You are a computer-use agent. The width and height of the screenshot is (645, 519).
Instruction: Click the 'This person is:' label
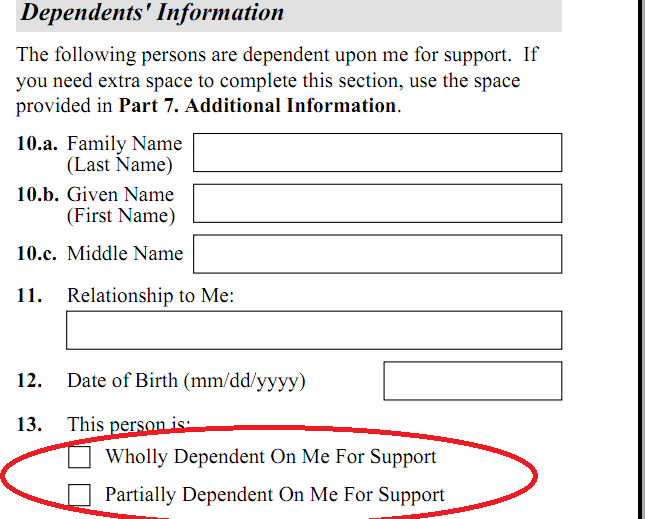point(128,425)
